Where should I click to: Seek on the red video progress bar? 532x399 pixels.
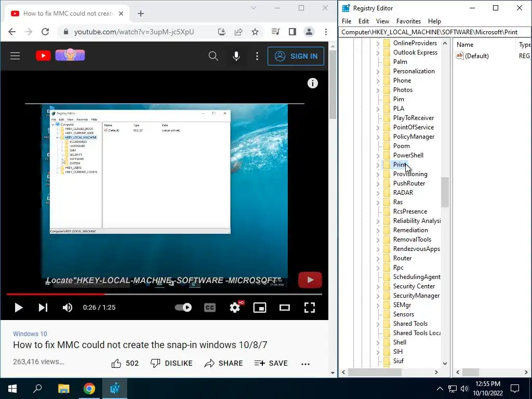pyautogui.click(x=164, y=294)
